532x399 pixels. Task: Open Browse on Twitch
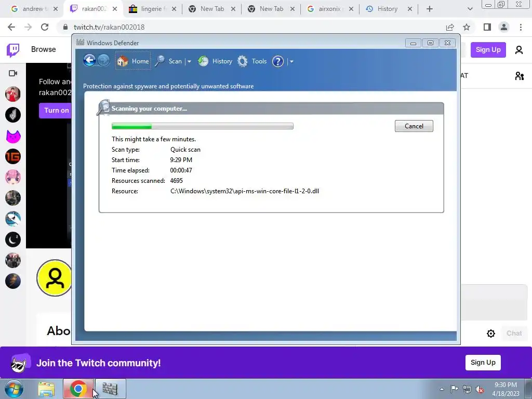tap(44, 49)
